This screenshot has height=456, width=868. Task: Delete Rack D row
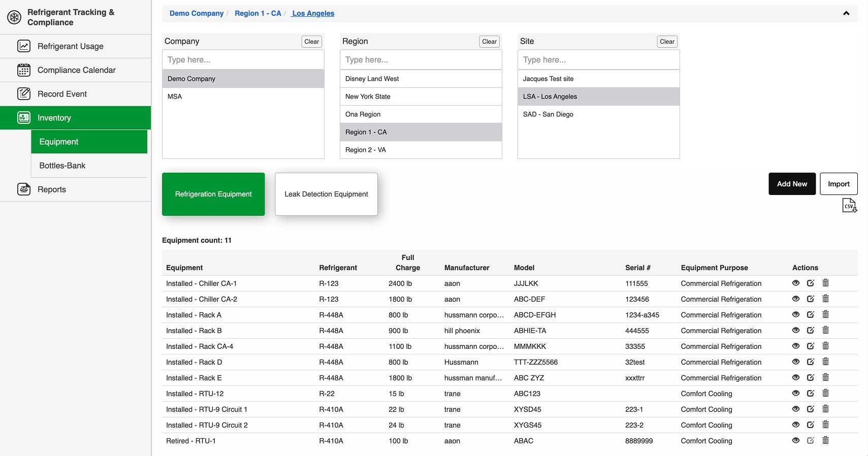[x=826, y=362]
